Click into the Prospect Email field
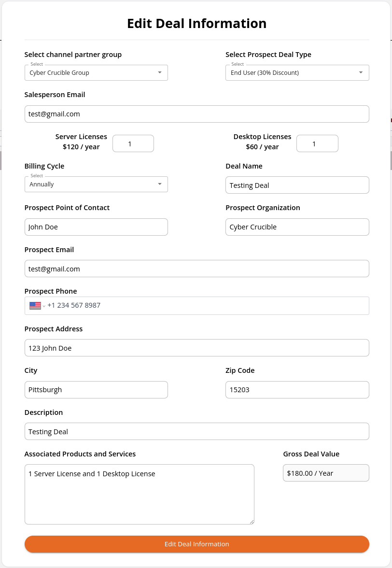 (196, 269)
